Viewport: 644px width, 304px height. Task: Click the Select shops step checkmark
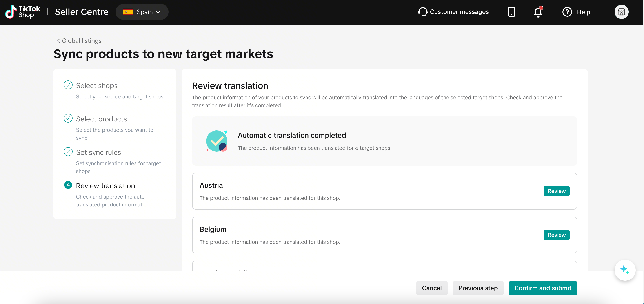68,85
